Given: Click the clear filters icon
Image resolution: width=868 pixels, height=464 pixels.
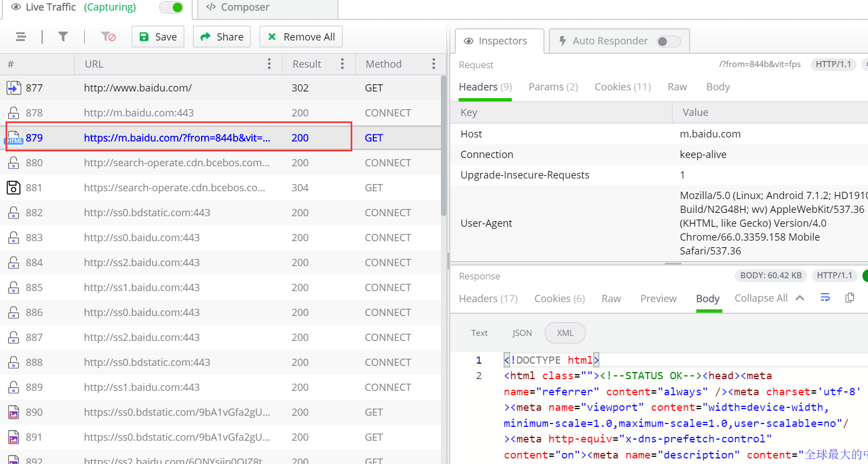Looking at the screenshot, I should coord(108,37).
